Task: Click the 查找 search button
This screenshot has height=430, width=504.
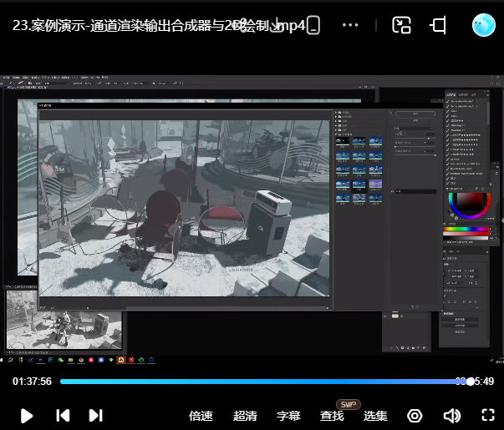Action: point(332,416)
